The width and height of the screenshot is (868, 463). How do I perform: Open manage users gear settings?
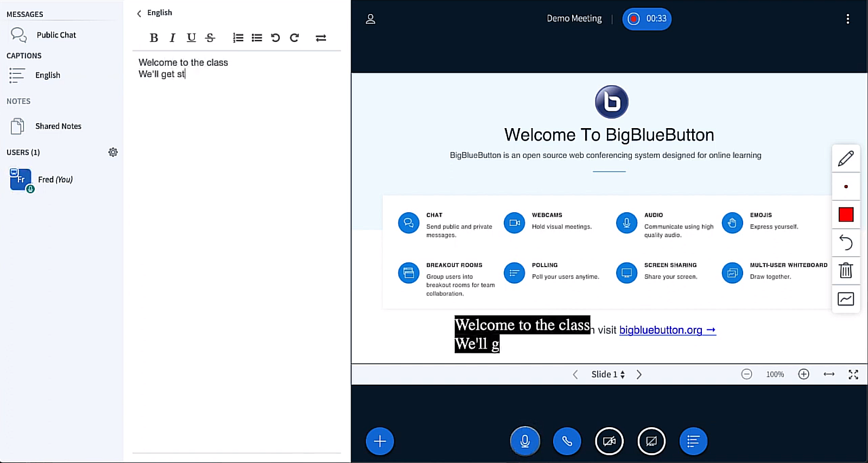pos(113,152)
